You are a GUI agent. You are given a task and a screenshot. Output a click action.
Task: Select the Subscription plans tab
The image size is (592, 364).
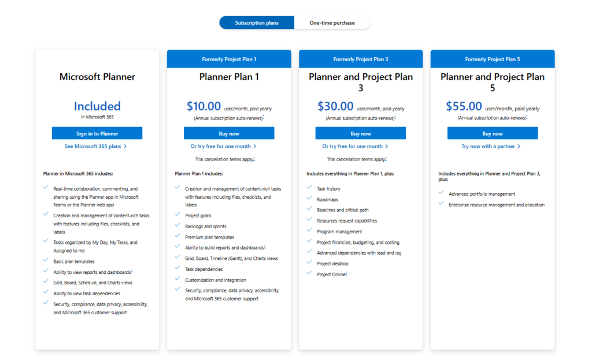[x=256, y=23]
